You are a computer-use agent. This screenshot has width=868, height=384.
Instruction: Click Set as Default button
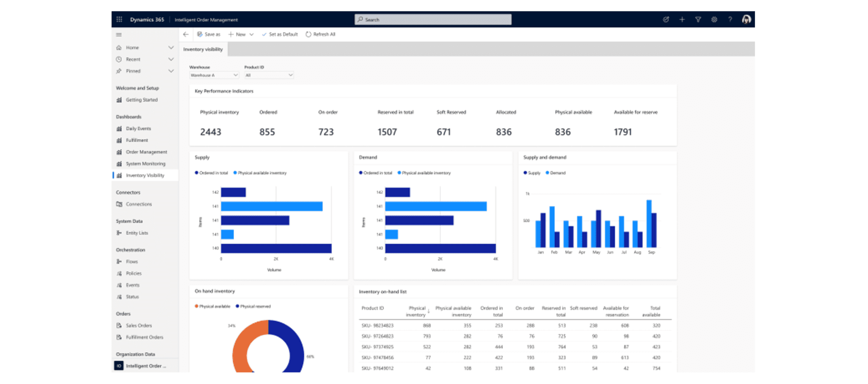coord(280,34)
